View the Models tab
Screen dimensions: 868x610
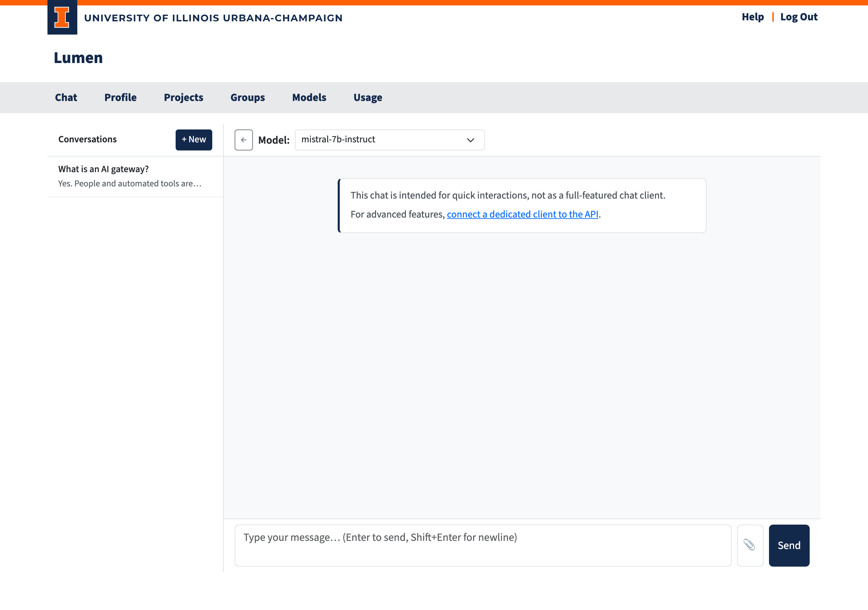(x=309, y=98)
